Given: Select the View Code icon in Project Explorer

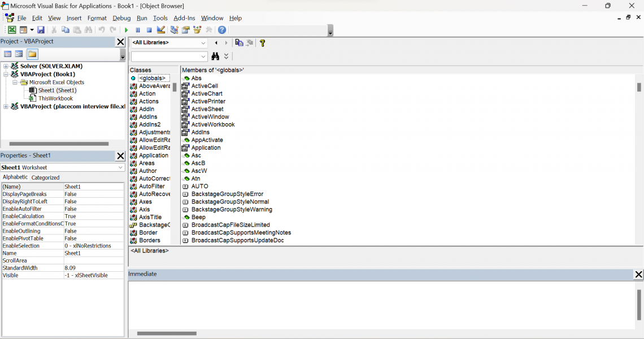Looking at the screenshot, I should coord(7,54).
